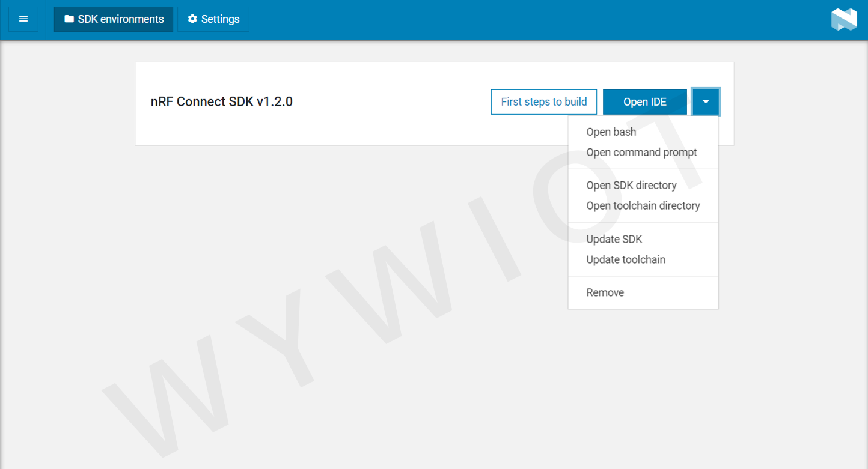Open the hamburger menu
The height and width of the screenshot is (469, 868).
(x=23, y=19)
